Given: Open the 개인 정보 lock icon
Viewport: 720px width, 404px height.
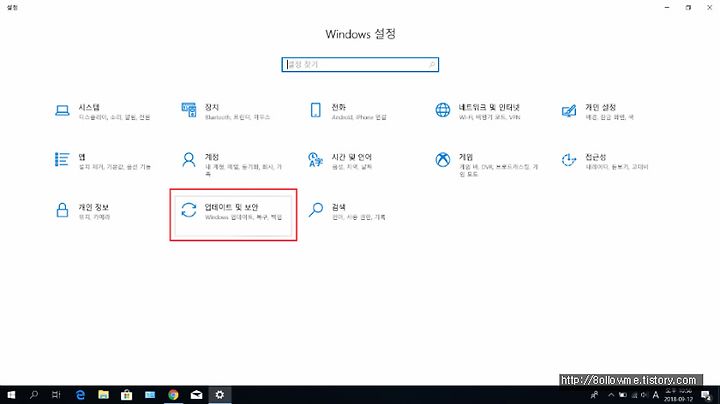Looking at the screenshot, I should point(62,210).
